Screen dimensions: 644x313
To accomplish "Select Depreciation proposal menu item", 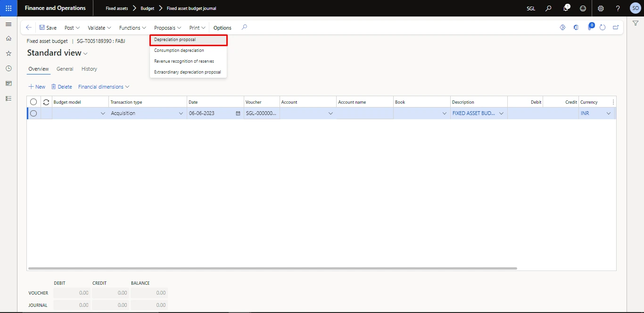I will (x=188, y=40).
